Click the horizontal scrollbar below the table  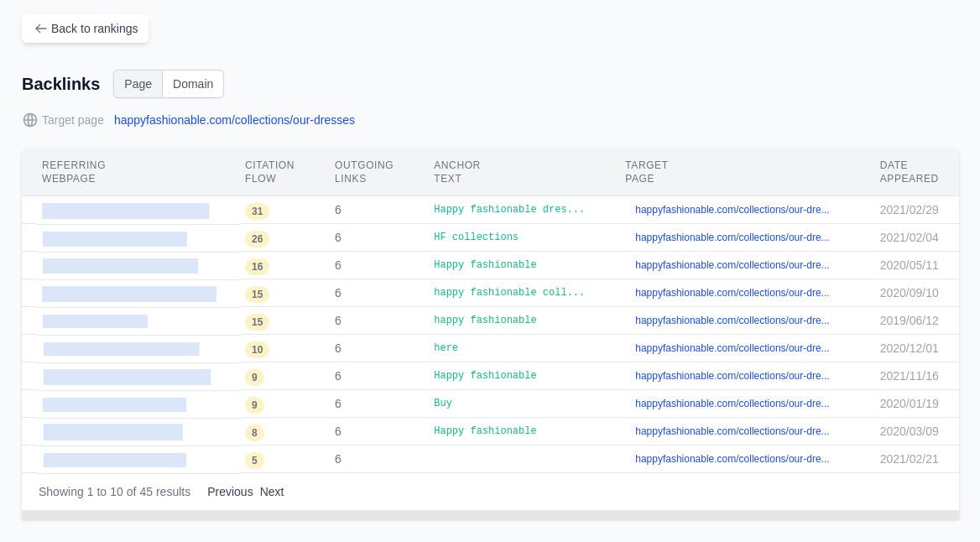tap(490, 515)
